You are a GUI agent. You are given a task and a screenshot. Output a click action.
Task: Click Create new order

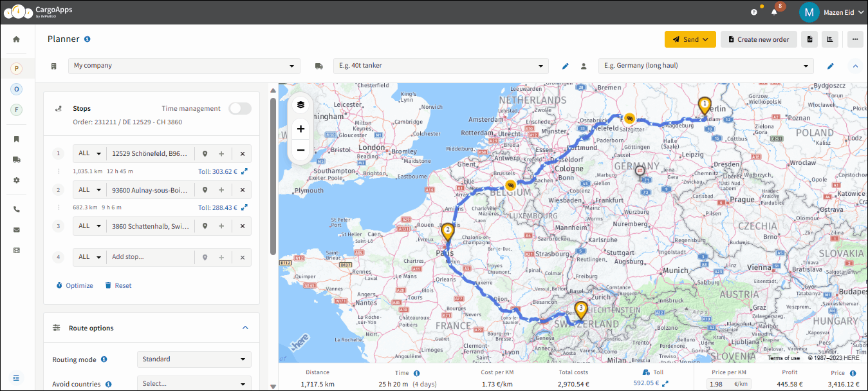click(759, 39)
